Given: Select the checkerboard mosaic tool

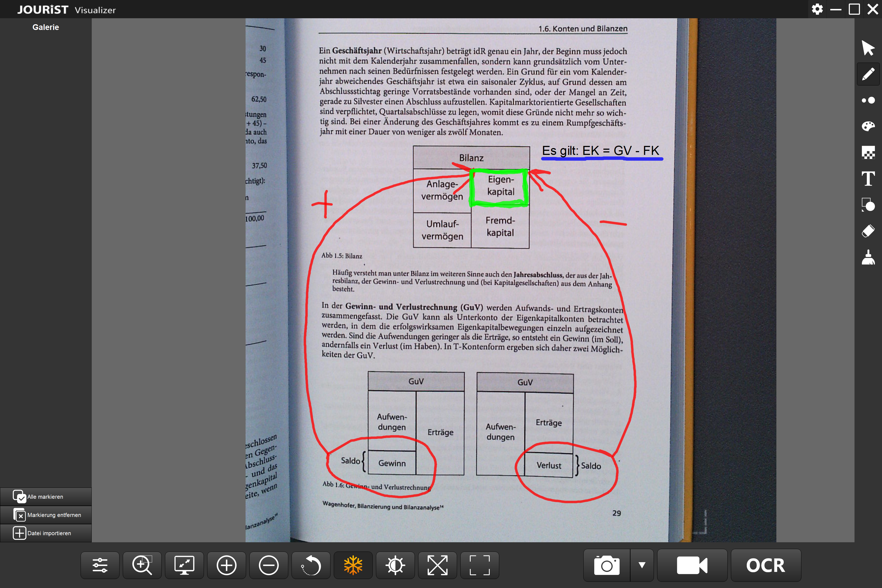Looking at the screenshot, I should click(868, 153).
